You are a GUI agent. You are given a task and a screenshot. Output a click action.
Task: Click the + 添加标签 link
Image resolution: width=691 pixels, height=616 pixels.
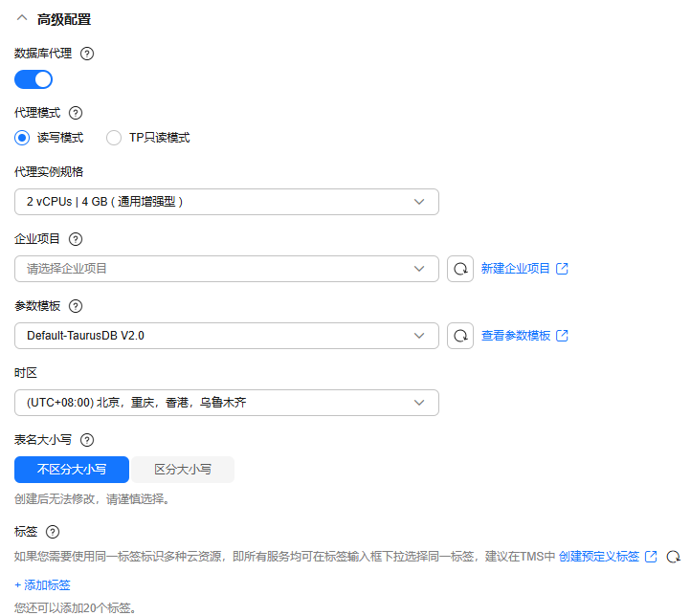coord(42,585)
